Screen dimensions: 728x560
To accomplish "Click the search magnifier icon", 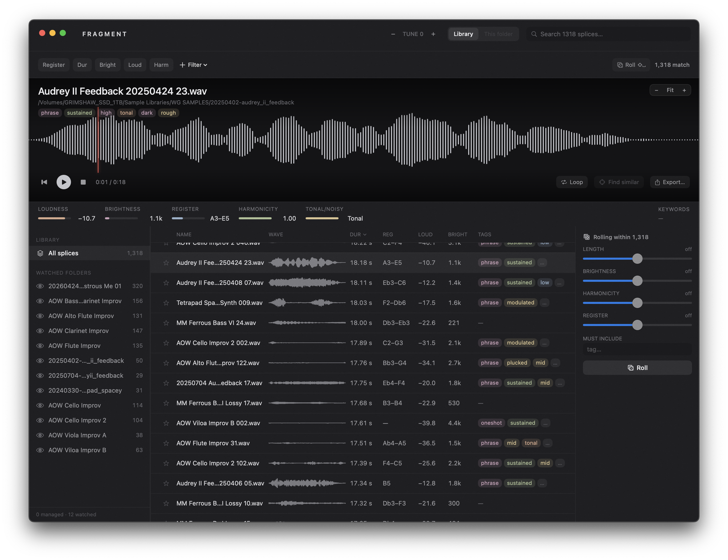I will [534, 34].
